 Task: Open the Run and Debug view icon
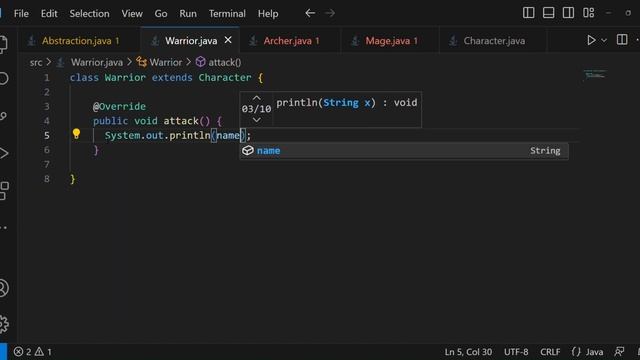coord(3,153)
